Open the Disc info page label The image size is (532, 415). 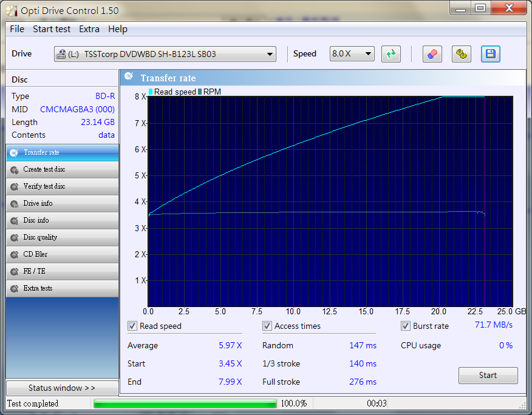[36, 220]
